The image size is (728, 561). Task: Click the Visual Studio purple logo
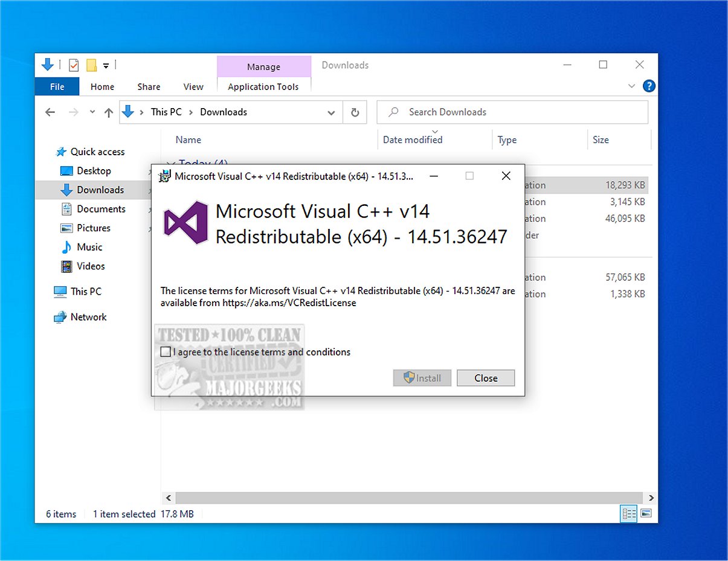click(x=186, y=223)
